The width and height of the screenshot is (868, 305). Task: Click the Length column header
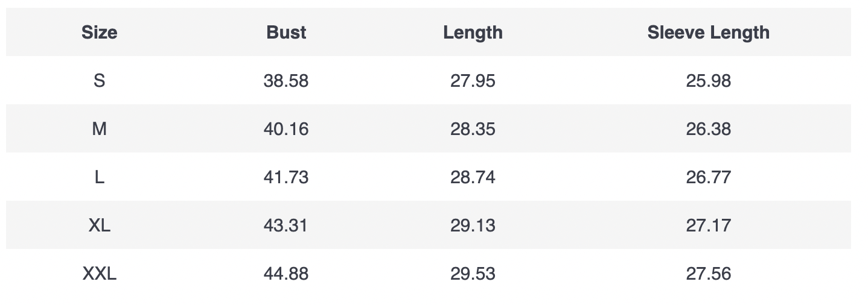pos(473,33)
